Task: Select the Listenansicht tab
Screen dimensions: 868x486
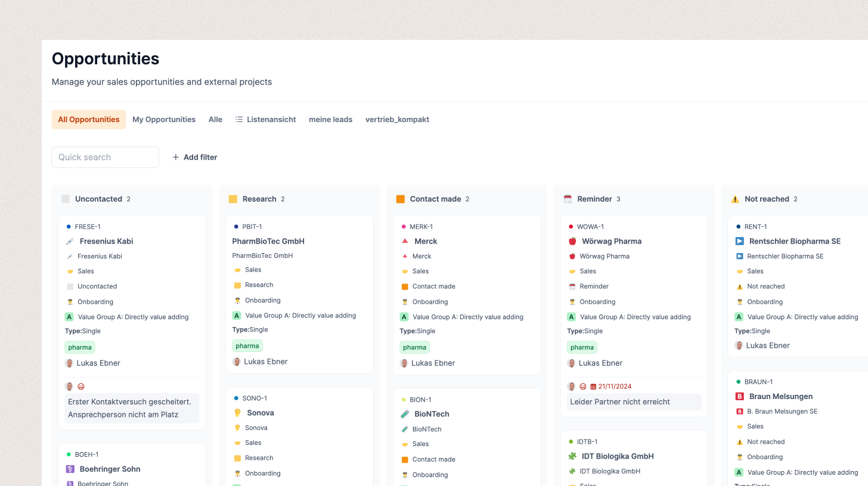Action: point(265,120)
